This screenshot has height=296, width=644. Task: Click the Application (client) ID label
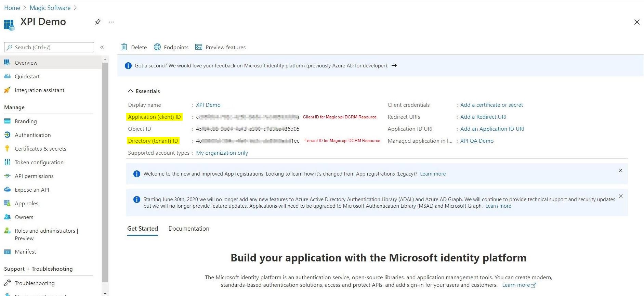pyautogui.click(x=154, y=117)
